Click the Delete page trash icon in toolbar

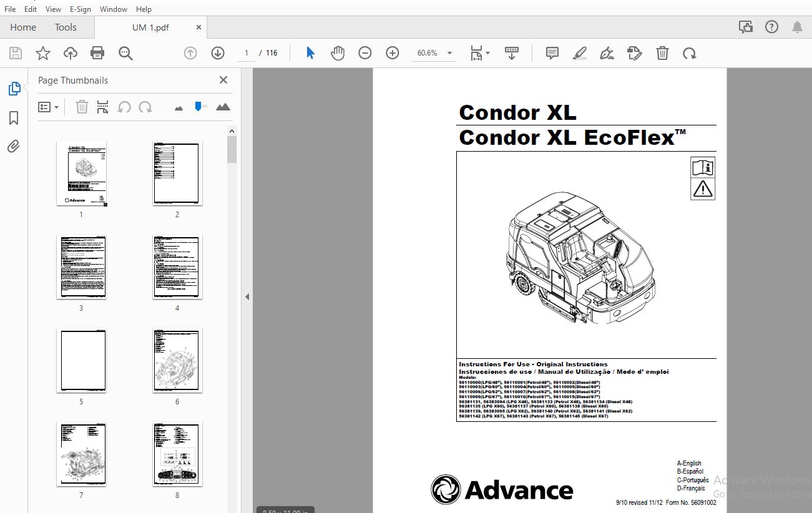tap(662, 53)
